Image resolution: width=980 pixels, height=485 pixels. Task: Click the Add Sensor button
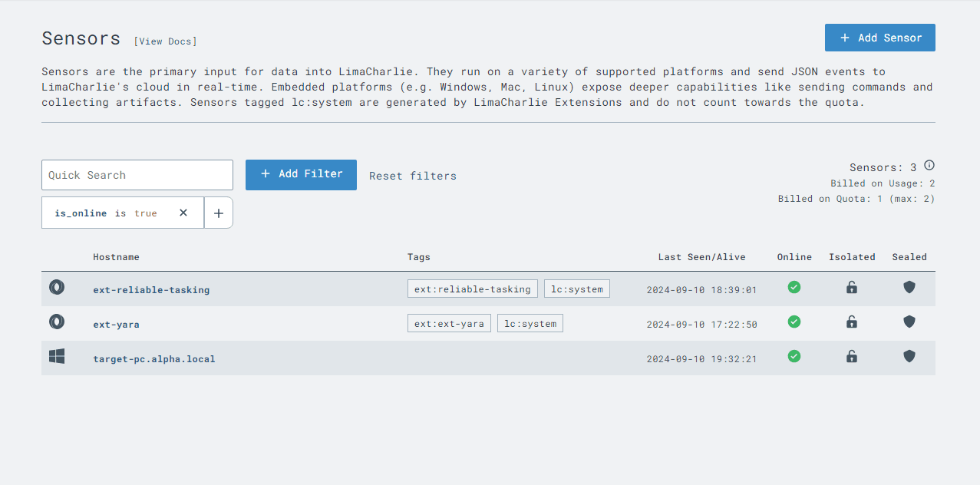click(879, 38)
